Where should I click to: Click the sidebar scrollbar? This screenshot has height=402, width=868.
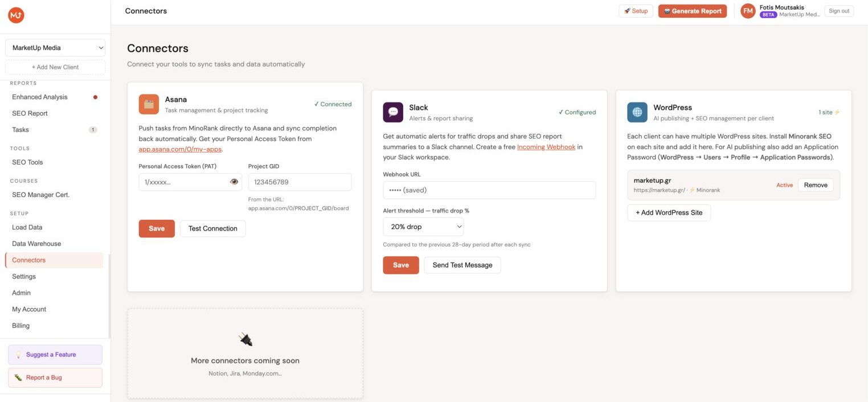click(x=109, y=296)
